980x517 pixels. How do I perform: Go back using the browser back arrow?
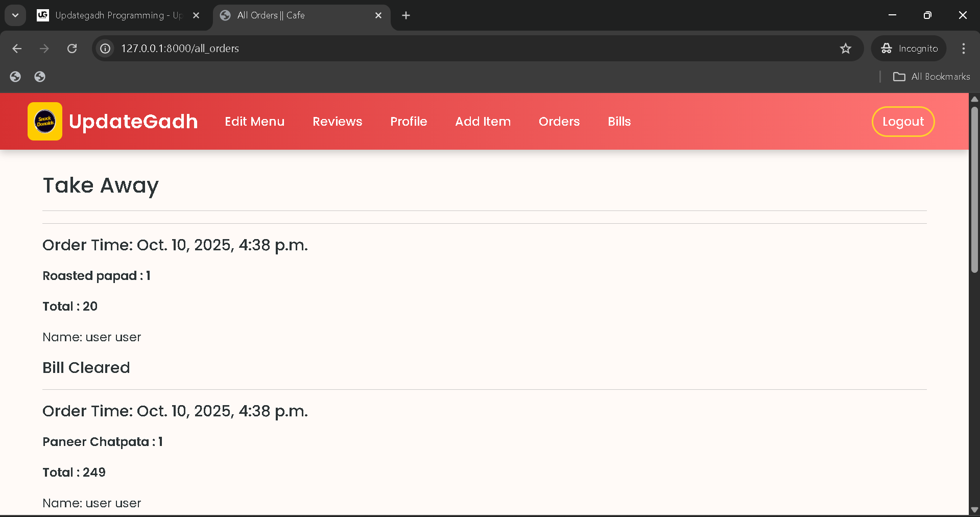pyautogui.click(x=17, y=49)
